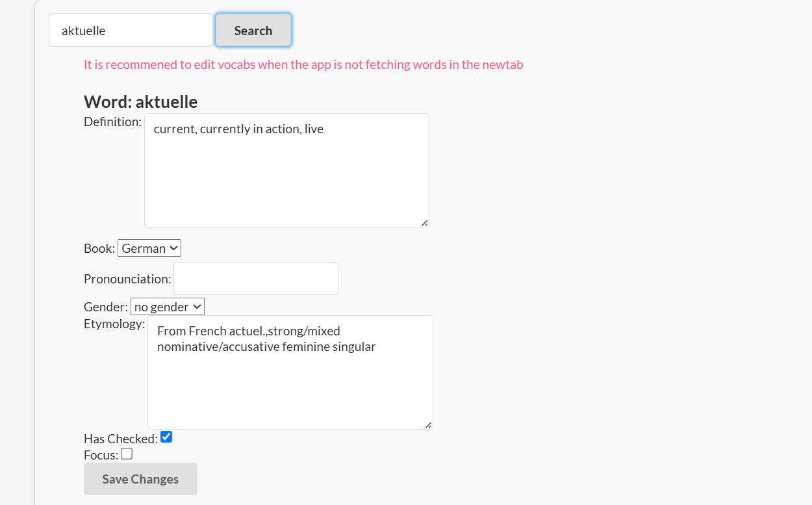
Task: Click the Definition textarea resize handle
Action: point(424,223)
